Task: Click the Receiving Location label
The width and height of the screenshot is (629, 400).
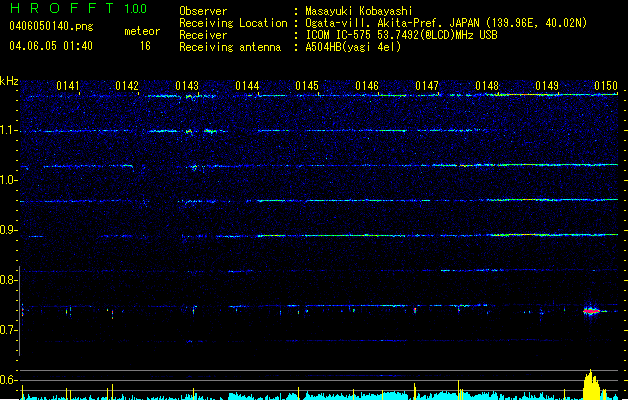Action: (233, 23)
